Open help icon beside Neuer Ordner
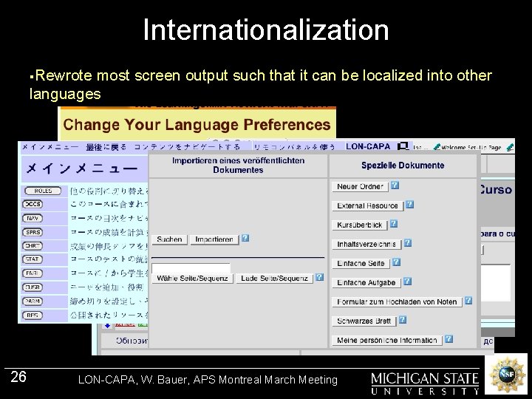This screenshot has width=532, height=399. pyautogui.click(x=395, y=185)
